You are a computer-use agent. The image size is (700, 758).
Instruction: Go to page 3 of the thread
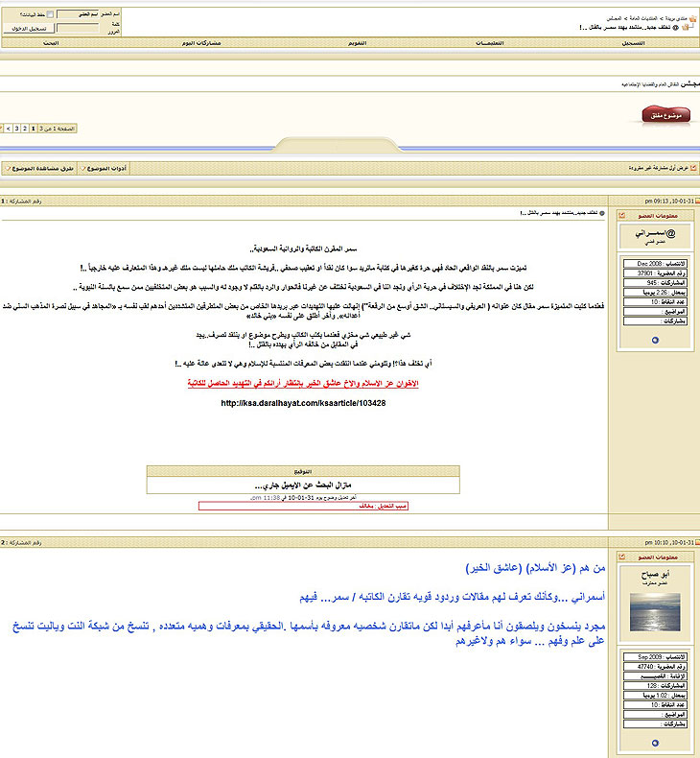point(16,129)
